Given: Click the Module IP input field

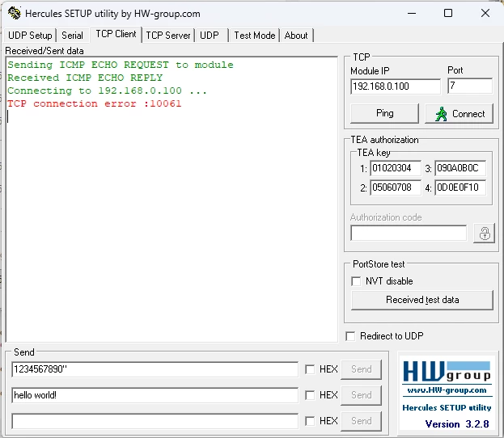Looking at the screenshot, I should click(396, 86).
